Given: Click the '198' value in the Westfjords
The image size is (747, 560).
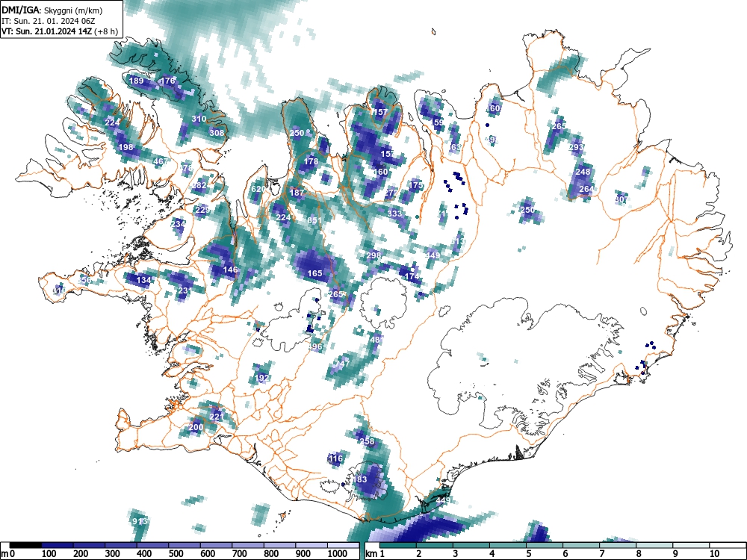Looking at the screenshot, I should [125, 147].
